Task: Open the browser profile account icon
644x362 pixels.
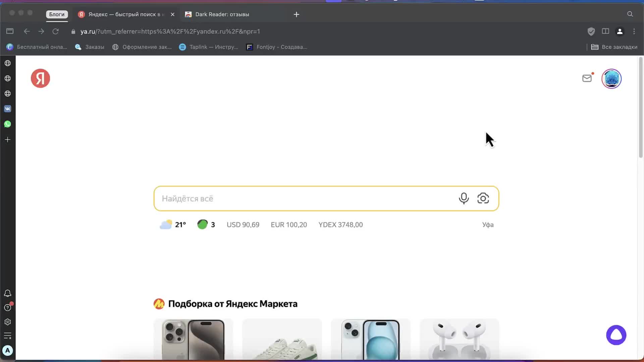Action: click(x=620, y=31)
